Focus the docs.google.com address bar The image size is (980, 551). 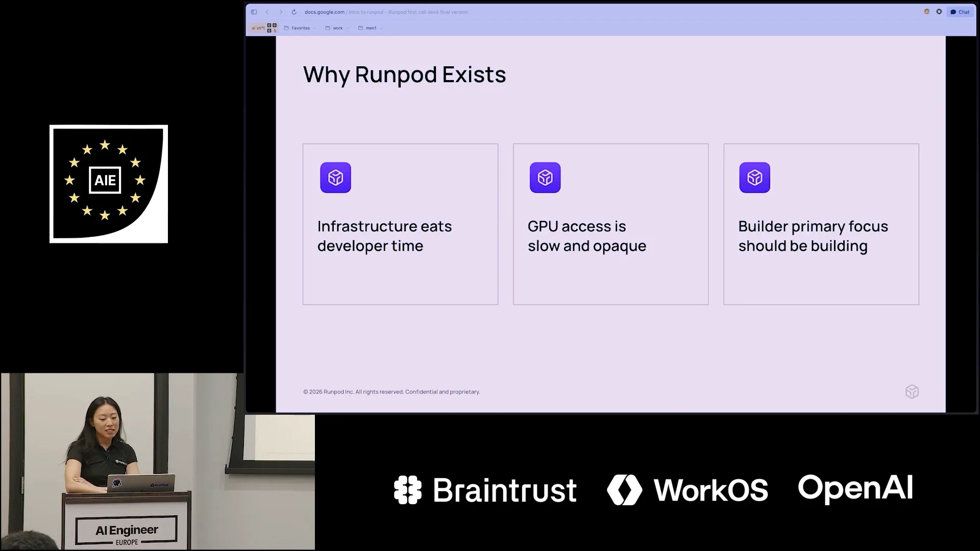(386, 12)
